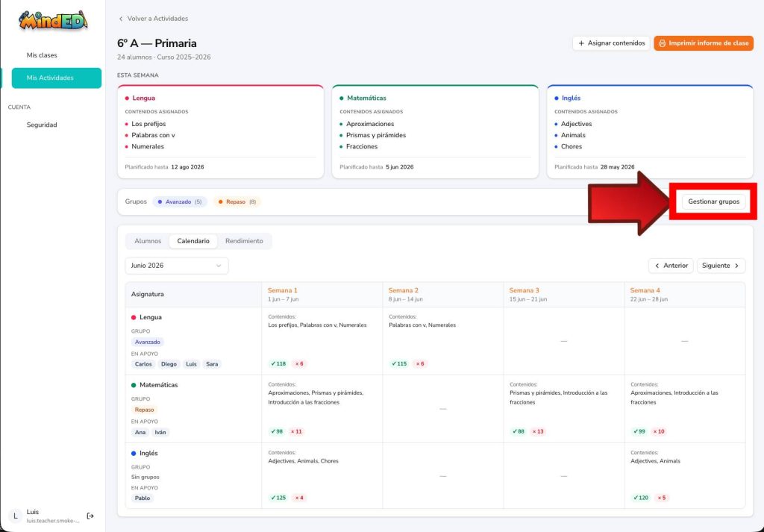The width and height of the screenshot is (764, 532).
Task: Click the blue Inglés subject dot in calendar
Action: point(134,453)
